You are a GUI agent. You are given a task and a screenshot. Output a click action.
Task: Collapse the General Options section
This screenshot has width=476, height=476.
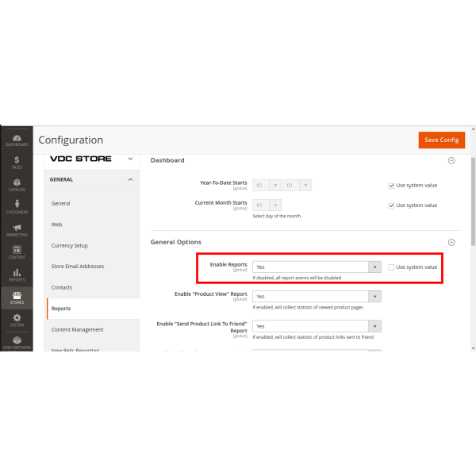pyautogui.click(x=451, y=242)
